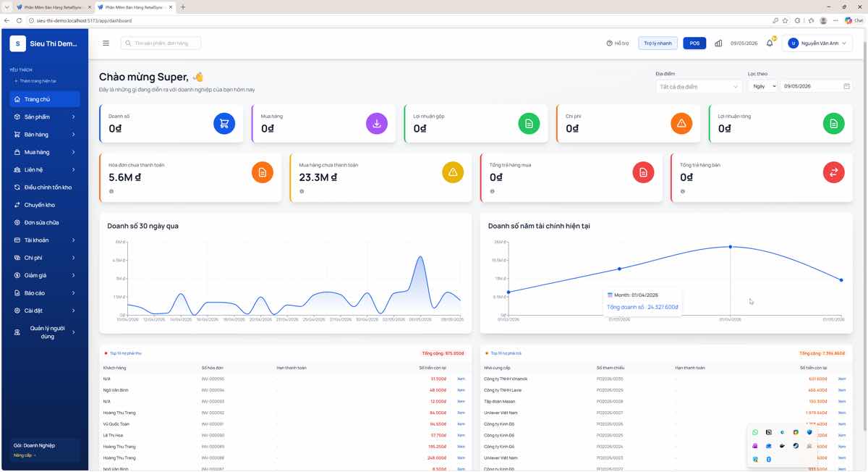Click the Lợi nhuận gộp document icon

529,124
